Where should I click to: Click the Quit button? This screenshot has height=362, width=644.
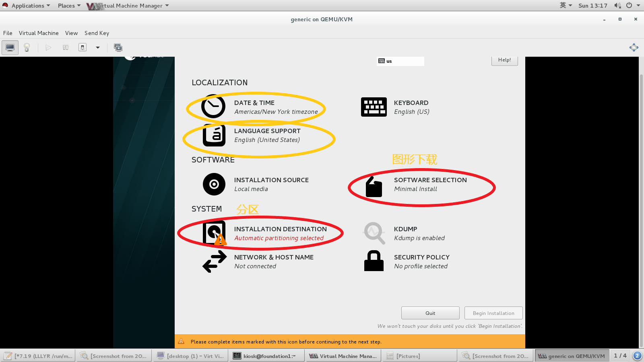click(430, 313)
